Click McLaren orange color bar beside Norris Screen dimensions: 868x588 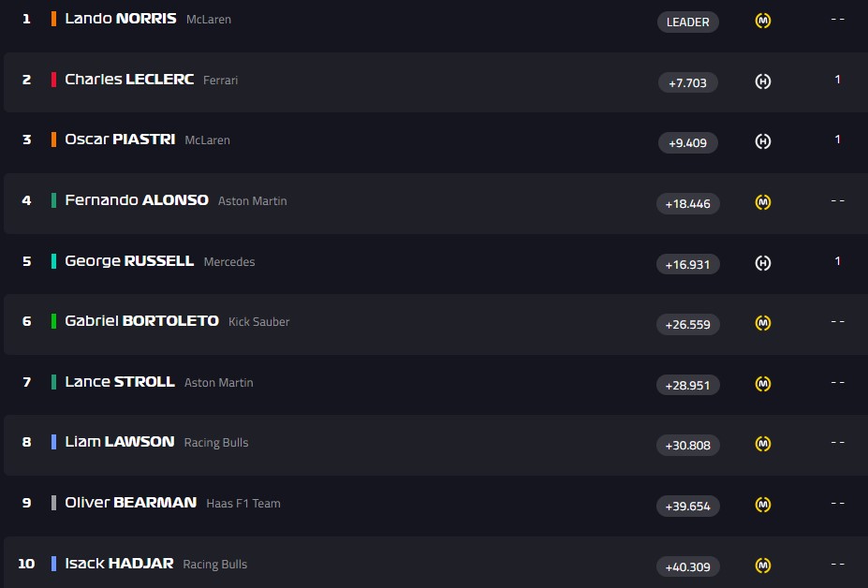click(x=53, y=19)
